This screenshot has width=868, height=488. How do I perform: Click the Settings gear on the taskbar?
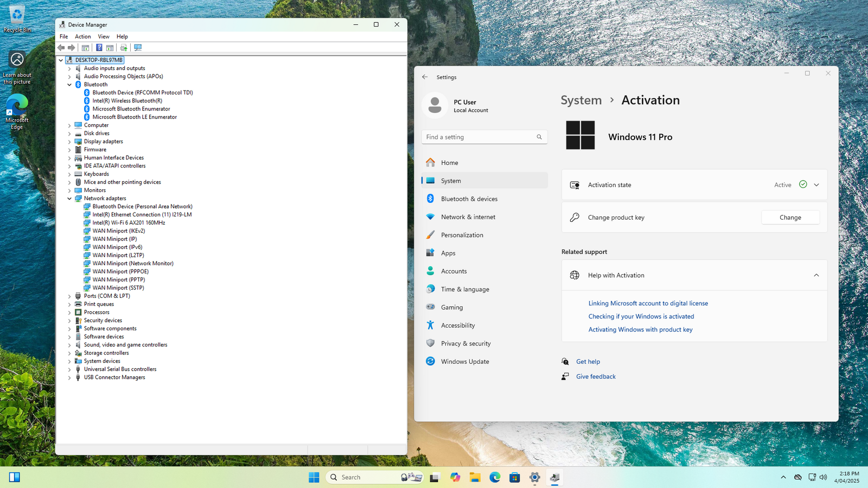click(535, 477)
